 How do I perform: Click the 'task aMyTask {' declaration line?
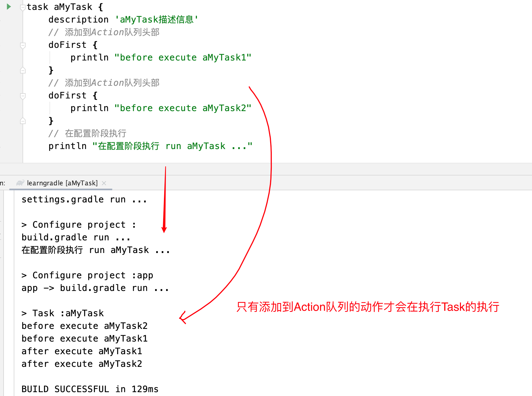[x=65, y=7]
